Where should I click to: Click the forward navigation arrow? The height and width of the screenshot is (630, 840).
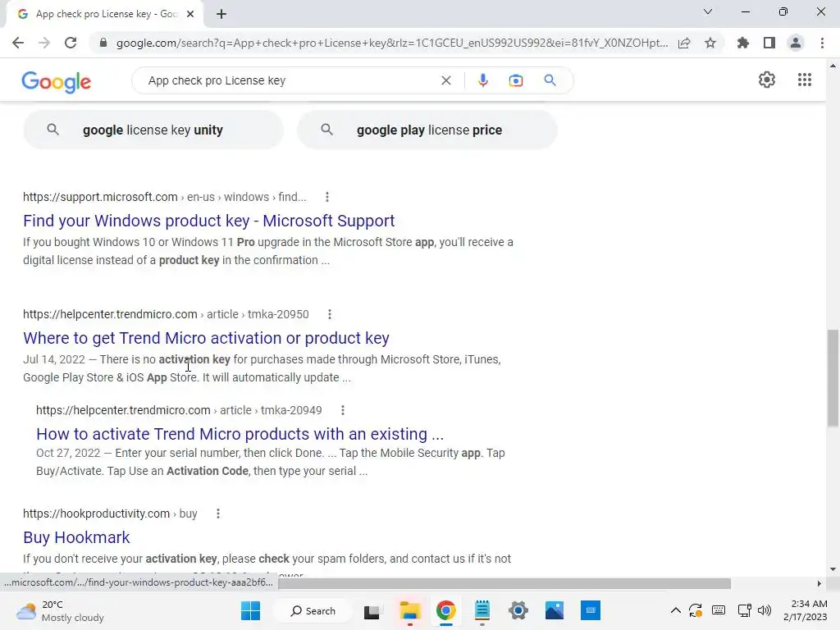coord(44,43)
